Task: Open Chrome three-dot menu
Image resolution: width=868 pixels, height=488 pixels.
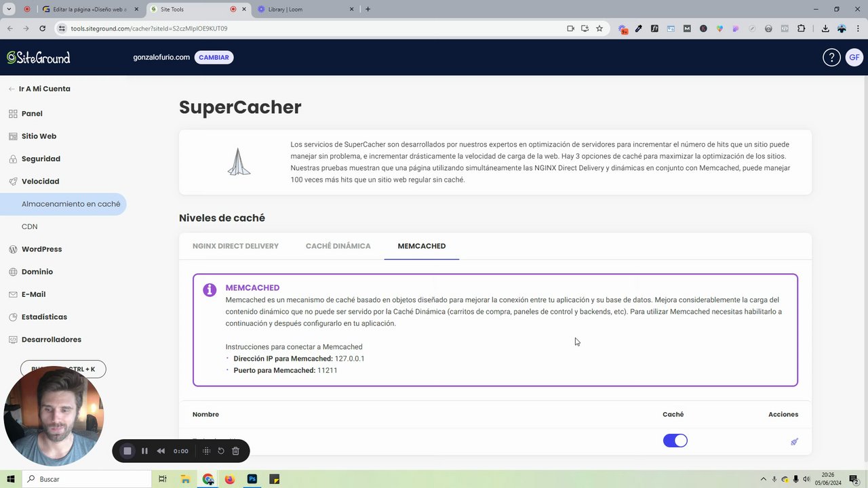Action: click(x=858, y=28)
